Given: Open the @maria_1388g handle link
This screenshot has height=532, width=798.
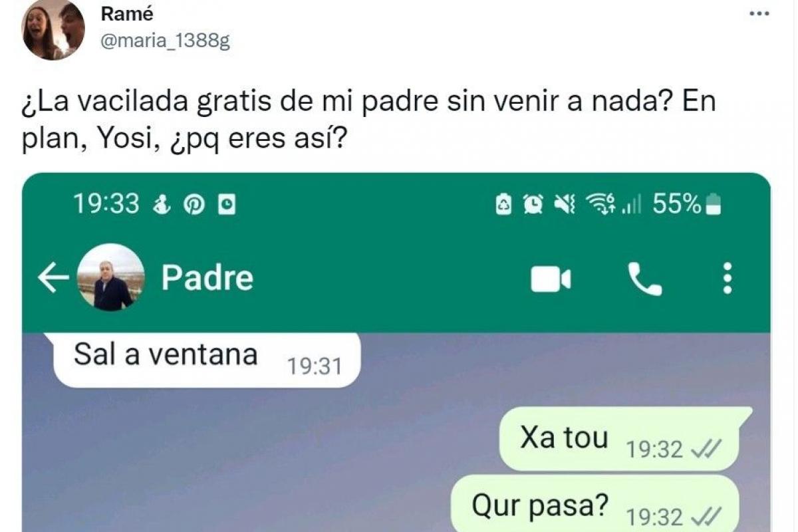Looking at the screenshot, I should [x=165, y=41].
